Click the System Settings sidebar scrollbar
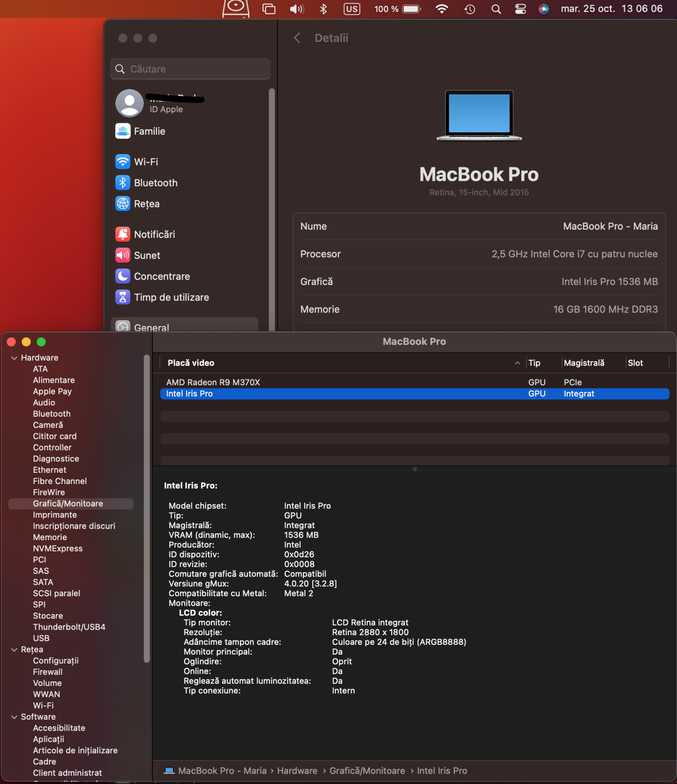677x784 pixels. point(271,210)
